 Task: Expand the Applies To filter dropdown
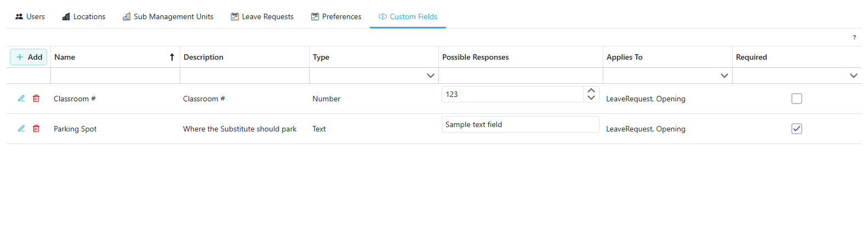[724, 76]
